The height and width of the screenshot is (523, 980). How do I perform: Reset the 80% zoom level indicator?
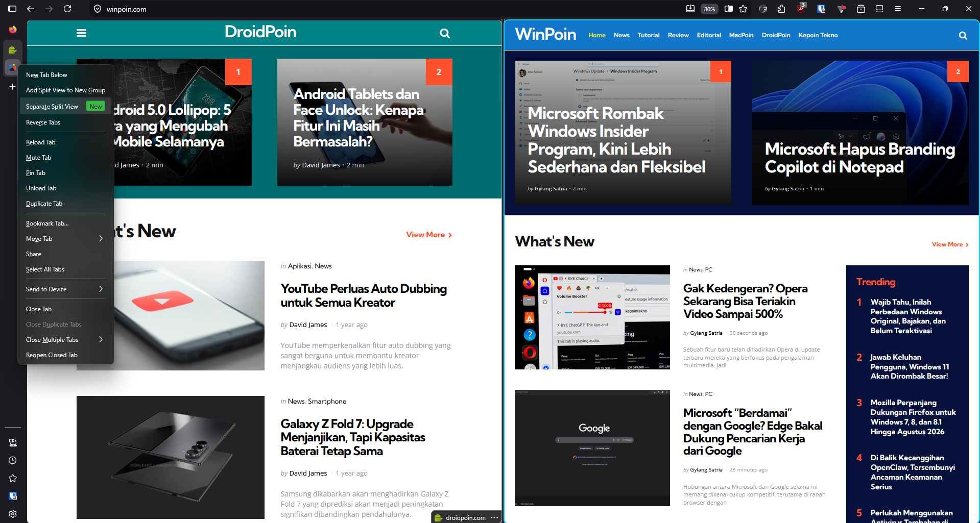[709, 9]
